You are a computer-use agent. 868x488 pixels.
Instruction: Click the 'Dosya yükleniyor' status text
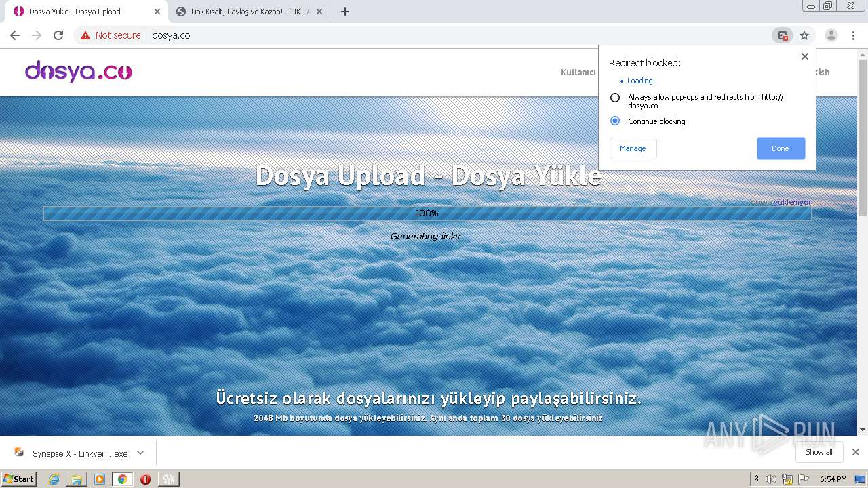click(781, 202)
